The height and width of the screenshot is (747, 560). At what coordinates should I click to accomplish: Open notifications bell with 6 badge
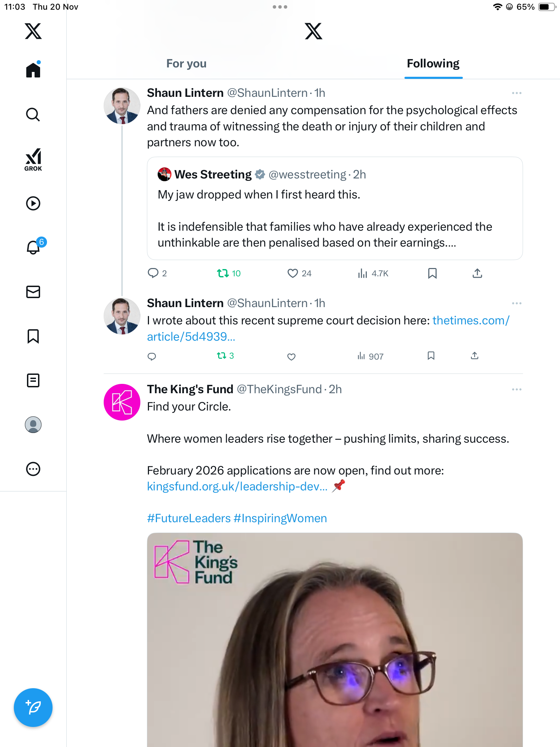pyautogui.click(x=34, y=247)
